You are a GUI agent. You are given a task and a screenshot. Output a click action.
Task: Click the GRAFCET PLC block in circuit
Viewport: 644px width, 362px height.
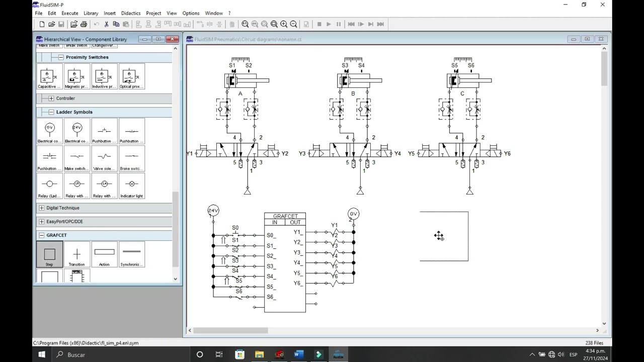285,262
